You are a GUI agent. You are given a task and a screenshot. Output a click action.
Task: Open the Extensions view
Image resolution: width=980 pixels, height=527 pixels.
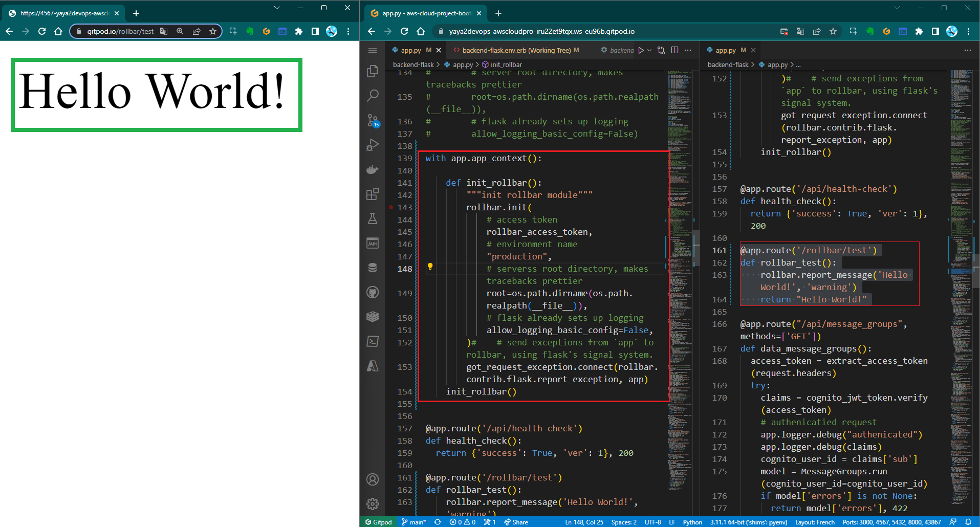point(373,194)
